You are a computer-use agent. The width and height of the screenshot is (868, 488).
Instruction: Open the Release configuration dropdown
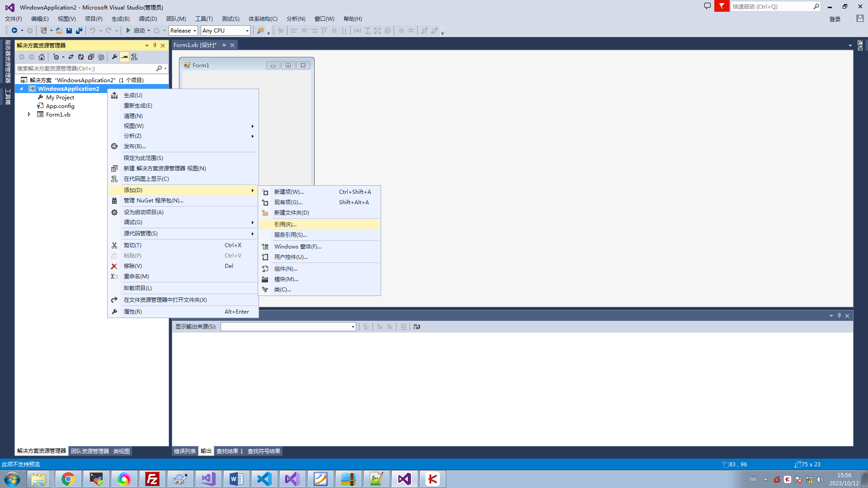point(183,31)
